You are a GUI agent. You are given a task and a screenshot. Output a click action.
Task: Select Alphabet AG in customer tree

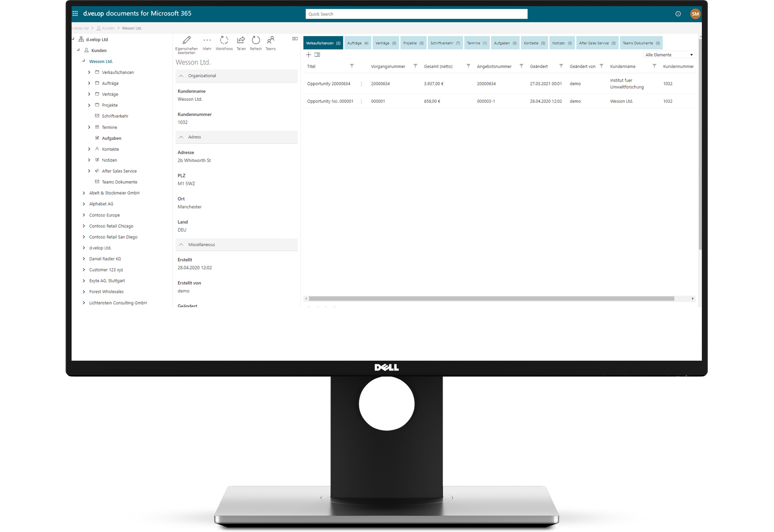coord(101,204)
